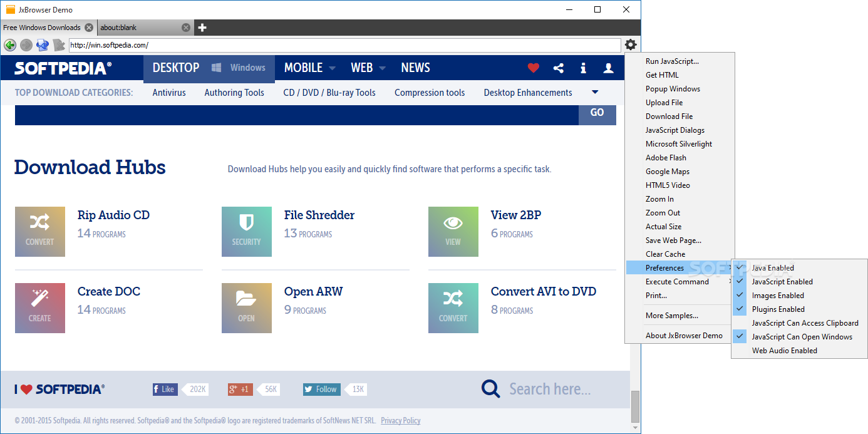Select More Samples... menu item

(679, 316)
